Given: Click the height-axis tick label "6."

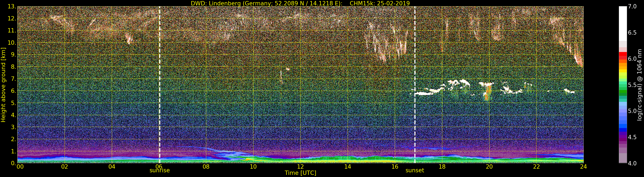Looking at the screenshot, I should point(13,91).
